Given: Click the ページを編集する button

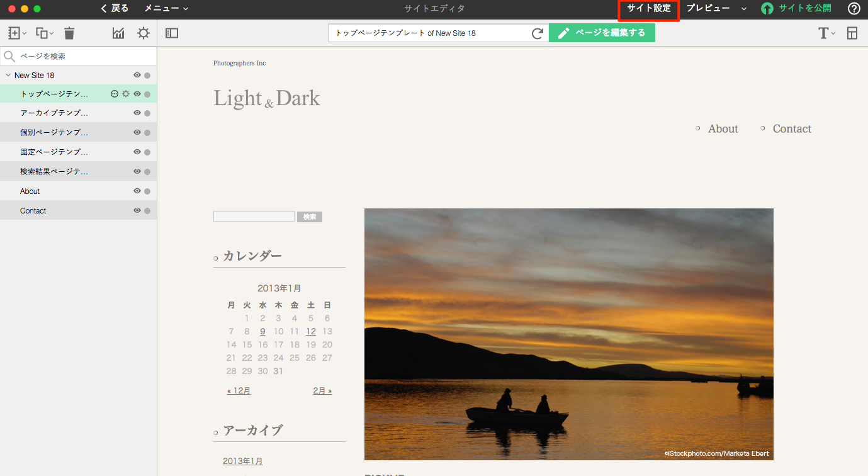Looking at the screenshot, I should click(x=602, y=33).
